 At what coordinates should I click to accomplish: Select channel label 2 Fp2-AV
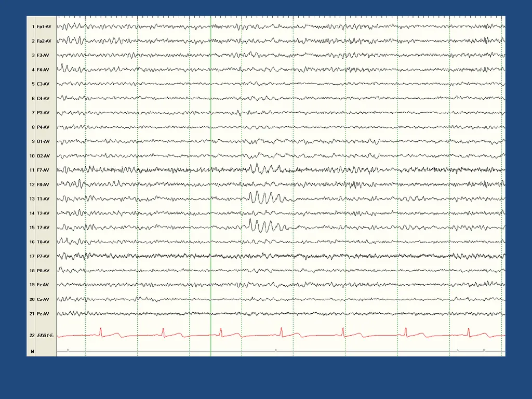click(42, 41)
